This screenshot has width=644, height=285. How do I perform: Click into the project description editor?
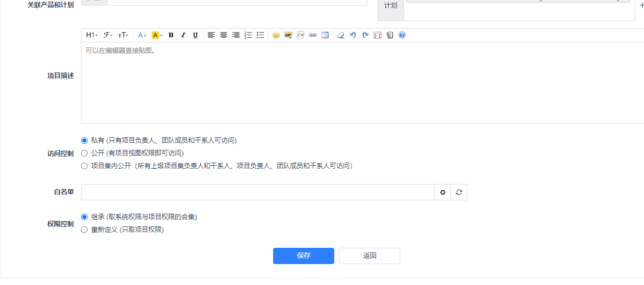pos(362,83)
